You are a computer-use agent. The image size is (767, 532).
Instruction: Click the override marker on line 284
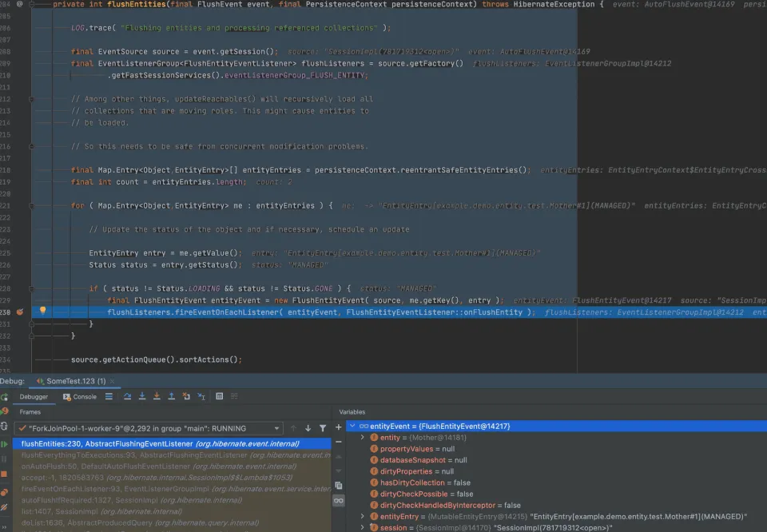[19, 4]
